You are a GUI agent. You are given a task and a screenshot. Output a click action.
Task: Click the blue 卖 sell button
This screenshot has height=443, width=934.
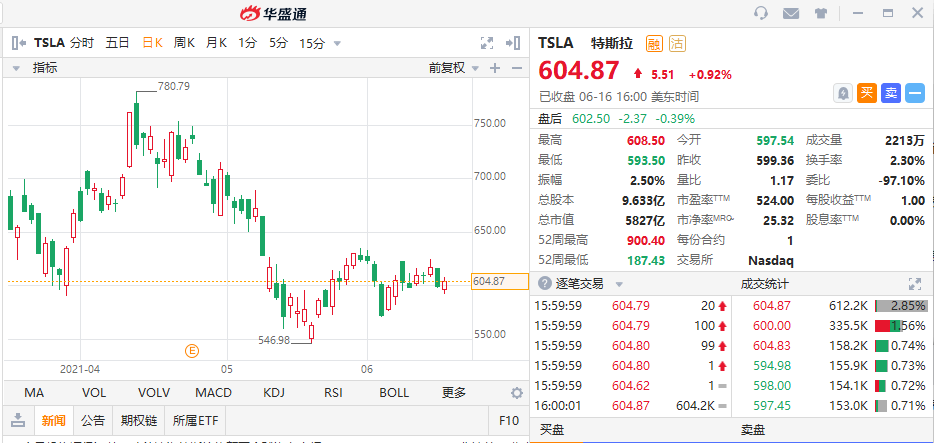click(x=891, y=93)
